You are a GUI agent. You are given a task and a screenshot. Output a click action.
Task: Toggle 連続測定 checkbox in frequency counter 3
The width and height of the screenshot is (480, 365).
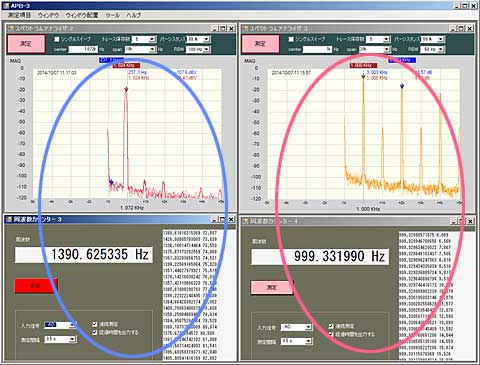click(x=95, y=324)
